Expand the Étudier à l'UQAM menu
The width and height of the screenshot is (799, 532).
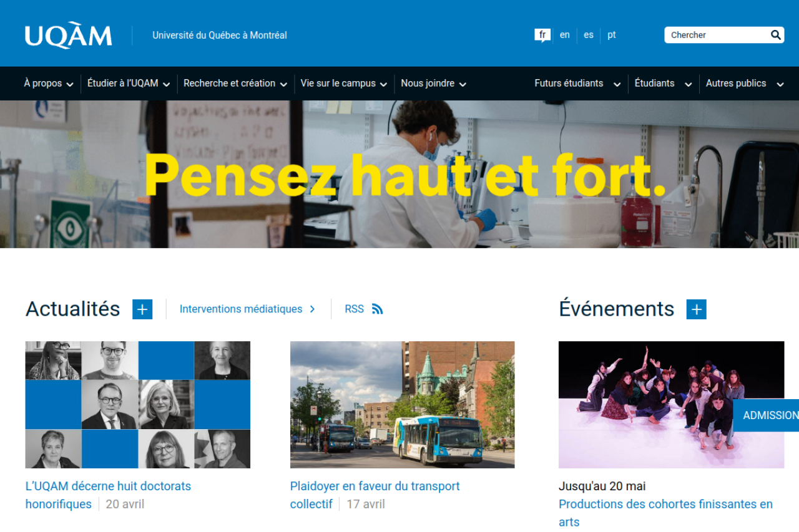point(129,84)
